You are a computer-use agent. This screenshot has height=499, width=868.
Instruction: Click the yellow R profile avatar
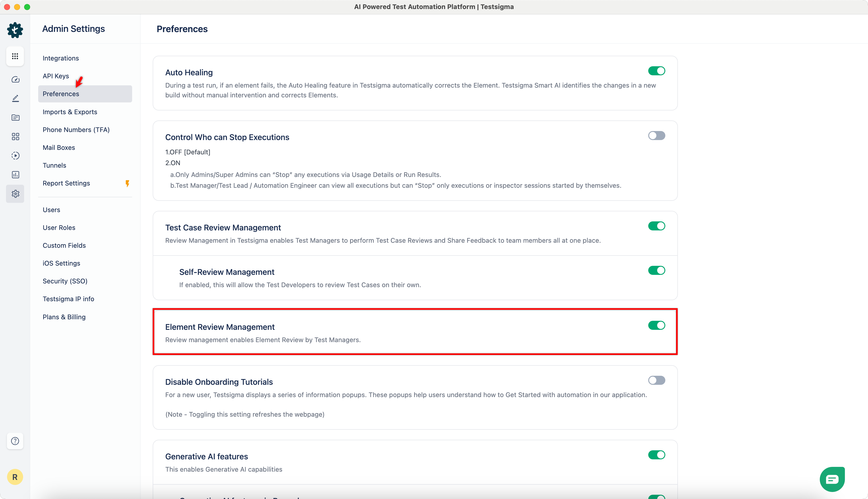[15, 477]
